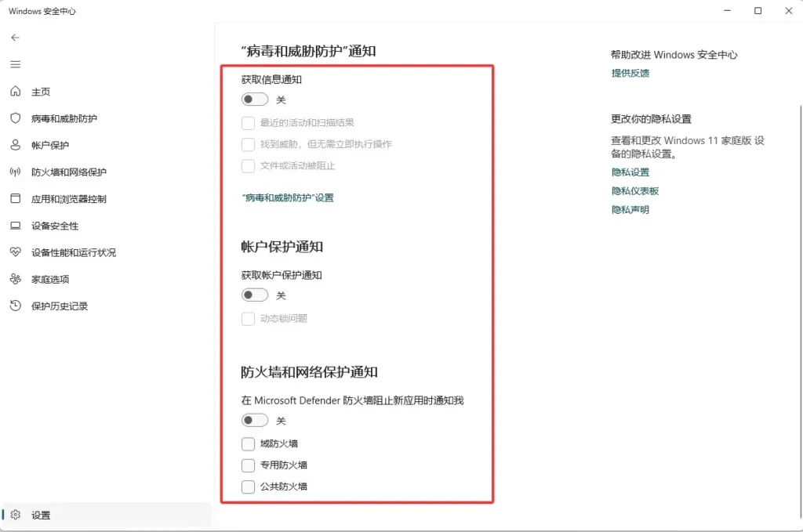This screenshot has width=803, height=532.
Task: Select the 病毒和威胁防护 shield icon
Action: [16, 118]
